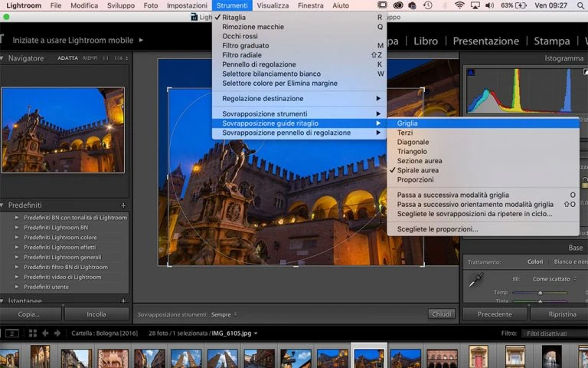Open the volume control menu
The height and width of the screenshot is (368, 588).
(x=489, y=5)
